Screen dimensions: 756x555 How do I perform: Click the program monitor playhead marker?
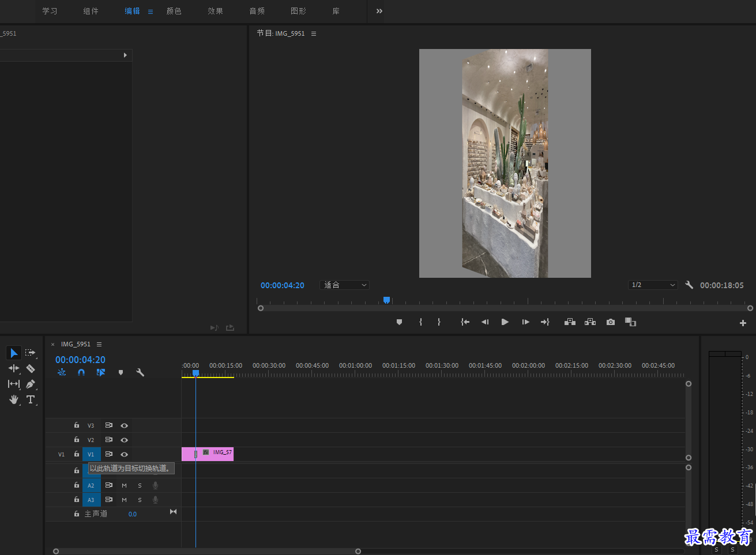tap(386, 300)
